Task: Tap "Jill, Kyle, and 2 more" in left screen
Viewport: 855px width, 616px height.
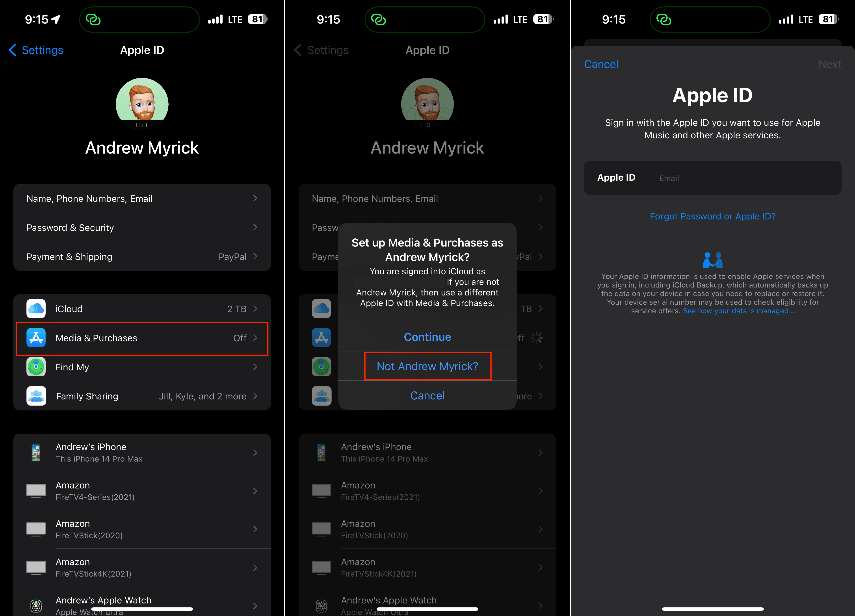Action: point(203,396)
